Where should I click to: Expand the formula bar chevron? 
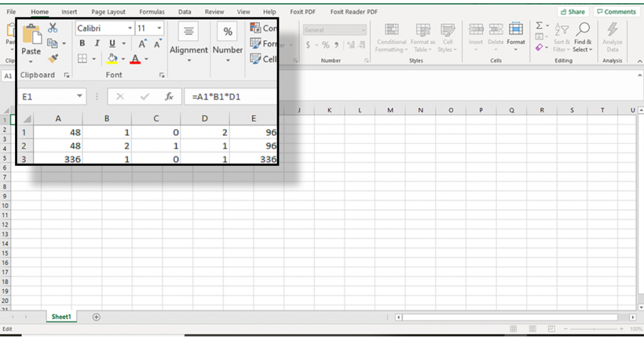(x=640, y=75)
